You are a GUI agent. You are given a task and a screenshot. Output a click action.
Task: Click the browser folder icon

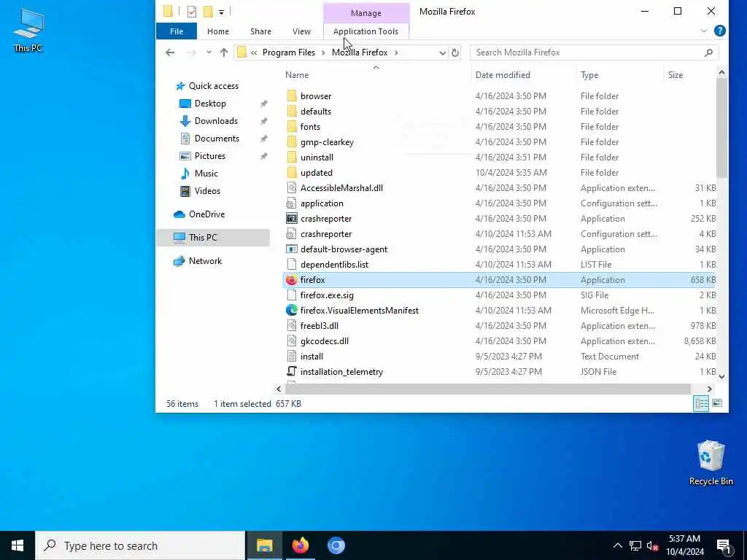[292, 96]
